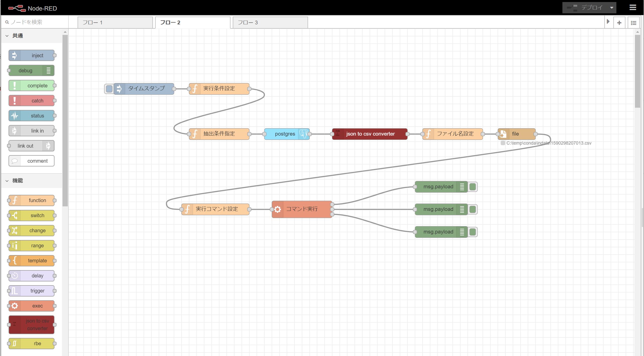Trigger the タイムスタンプ inject button
Screen dimensions: 644x356
click(x=109, y=89)
